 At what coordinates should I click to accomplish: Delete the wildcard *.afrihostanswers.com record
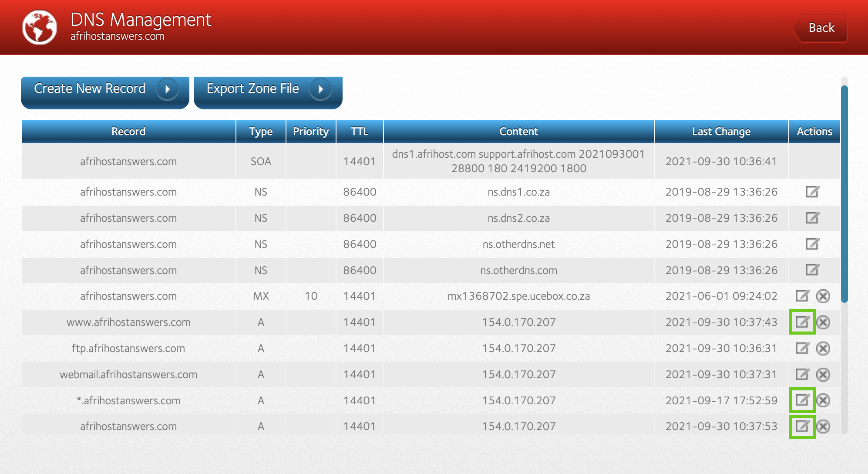point(823,400)
